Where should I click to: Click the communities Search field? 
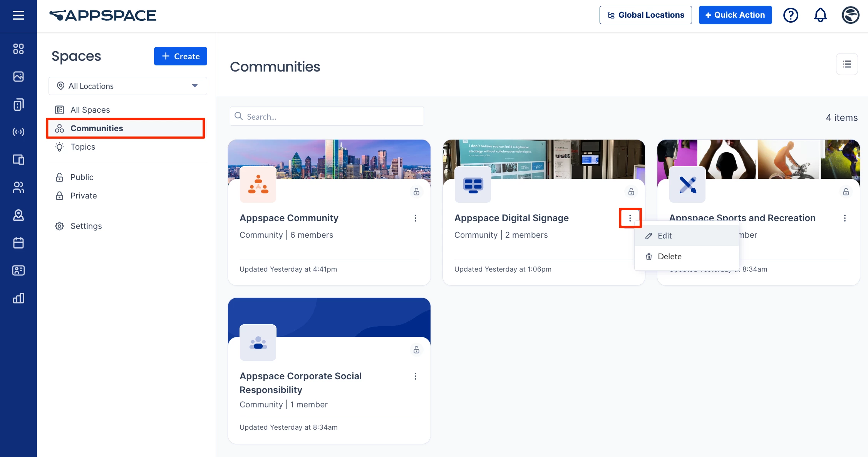(327, 117)
